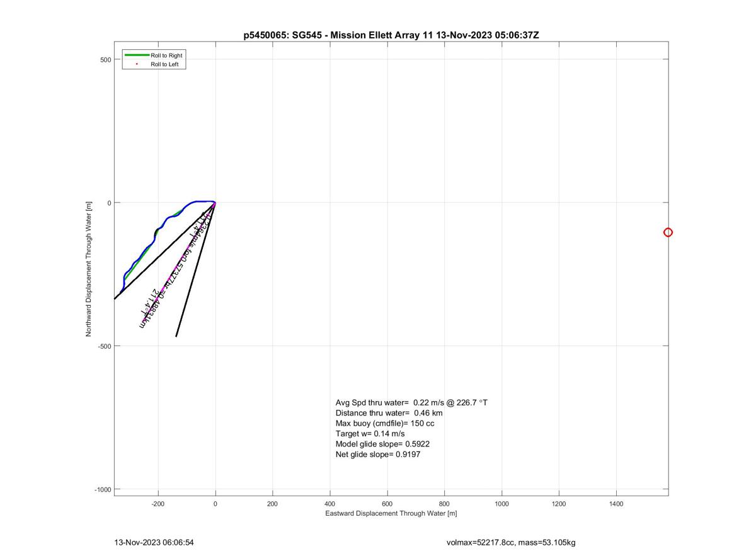This screenshot has width=756, height=558.
Task: Click 'Model glide slope= 0.5922' text
Action: click(x=383, y=444)
